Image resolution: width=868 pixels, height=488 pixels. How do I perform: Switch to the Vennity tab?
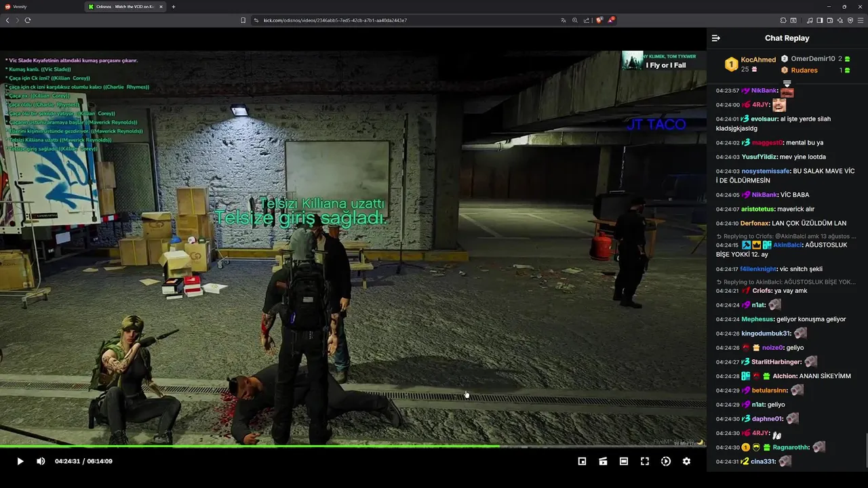click(x=41, y=7)
